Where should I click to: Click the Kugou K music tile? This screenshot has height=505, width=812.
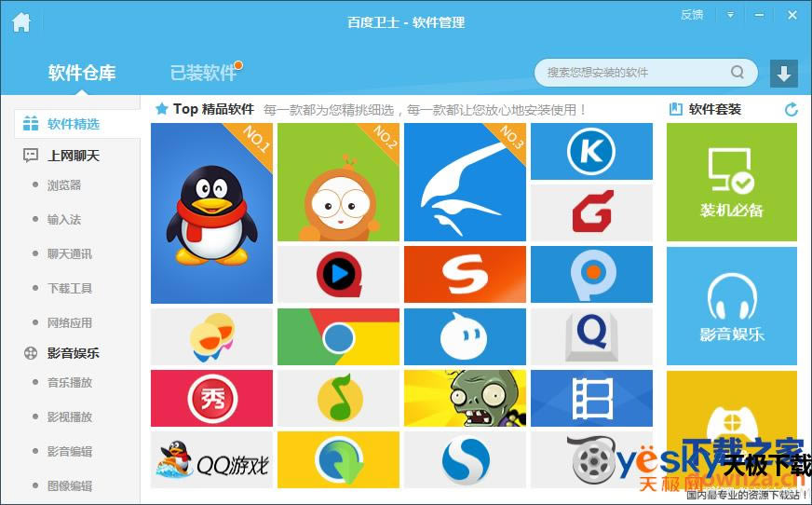591,151
